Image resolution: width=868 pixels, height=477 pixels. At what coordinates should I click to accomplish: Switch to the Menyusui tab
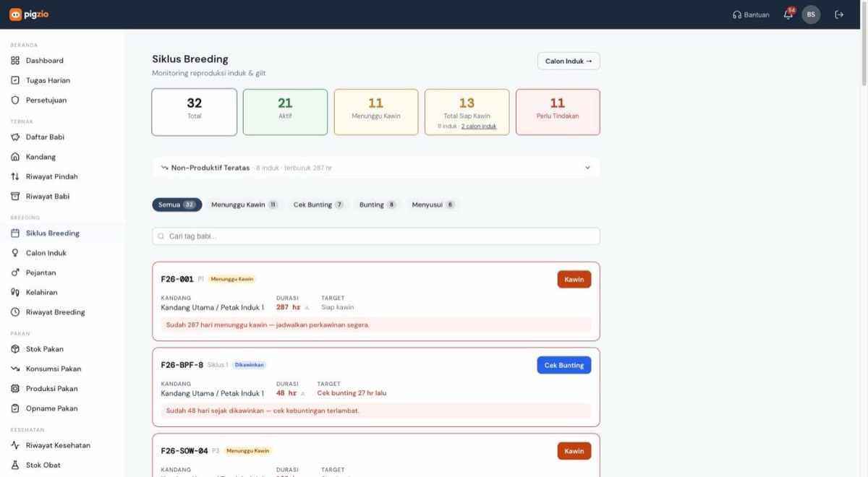tap(433, 205)
